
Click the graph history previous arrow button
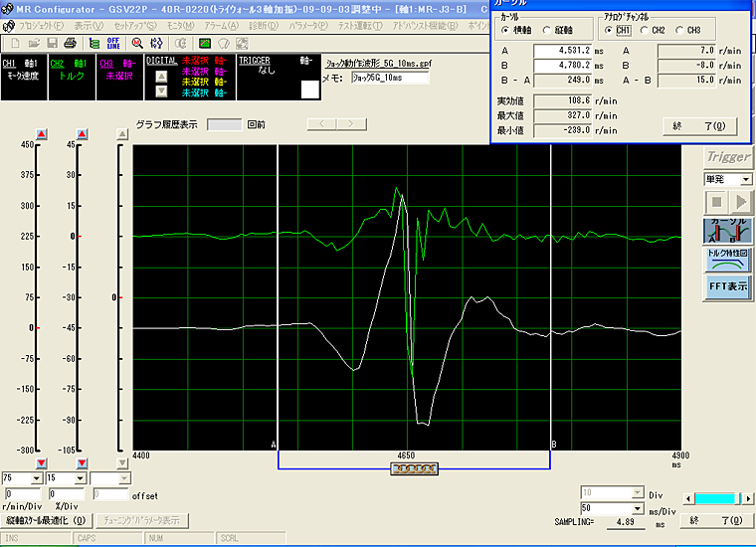click(321, 124)
